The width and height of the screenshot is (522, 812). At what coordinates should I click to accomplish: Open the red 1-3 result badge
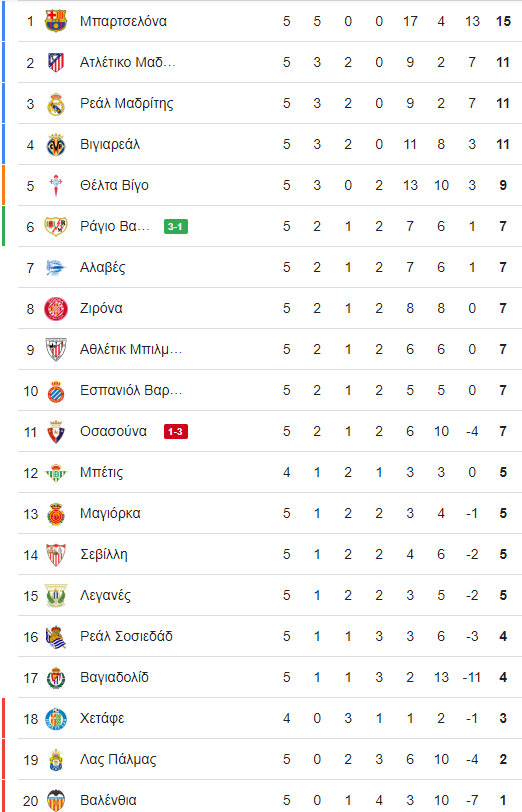(x=176, y=431)
